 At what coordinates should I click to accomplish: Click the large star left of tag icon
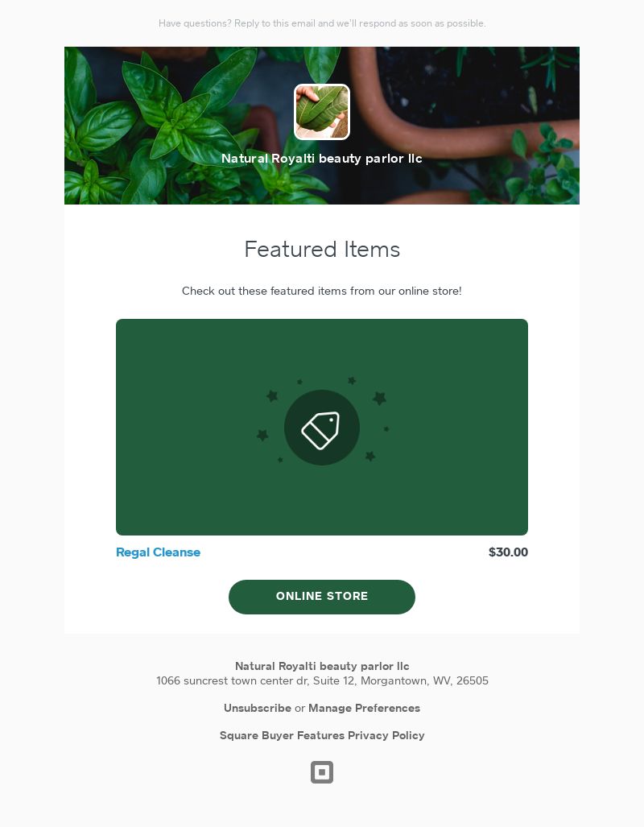(262, 435)
